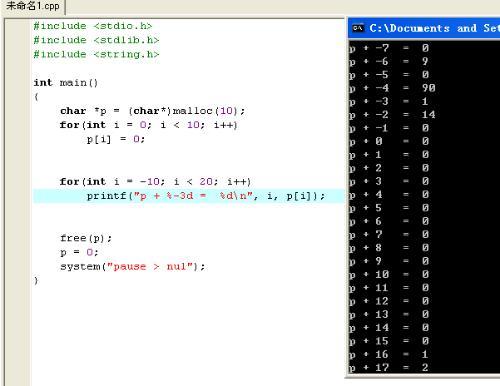Click console output 'p + 14 = 0'
This screenshot has width=500, height=386.
pos(389,328)
